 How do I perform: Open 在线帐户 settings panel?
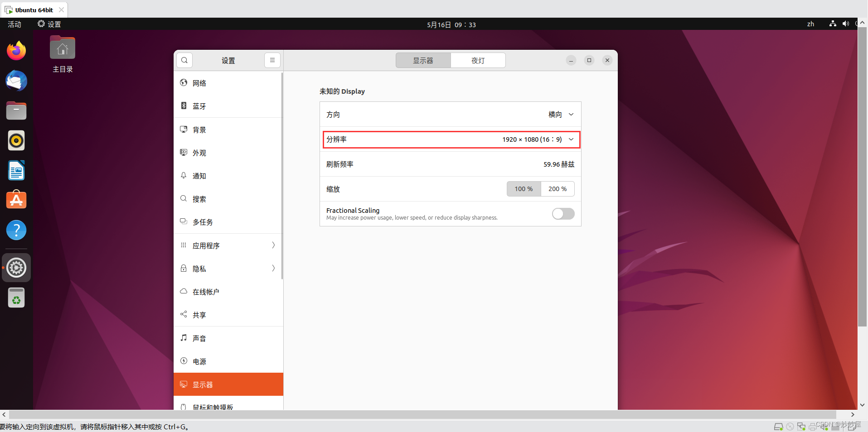(228, 292)
